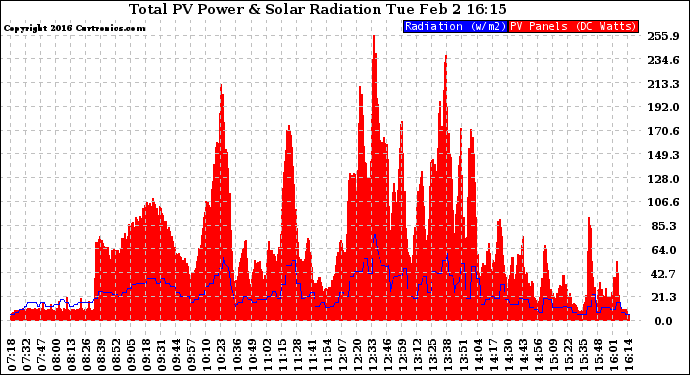Click the chart title text
The width and height of the screenshot is (690, 375).
[317, 9]
